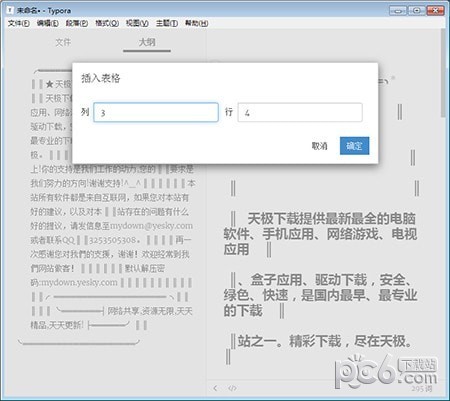Click the editor vertical scrollbar

pos(443,73)
